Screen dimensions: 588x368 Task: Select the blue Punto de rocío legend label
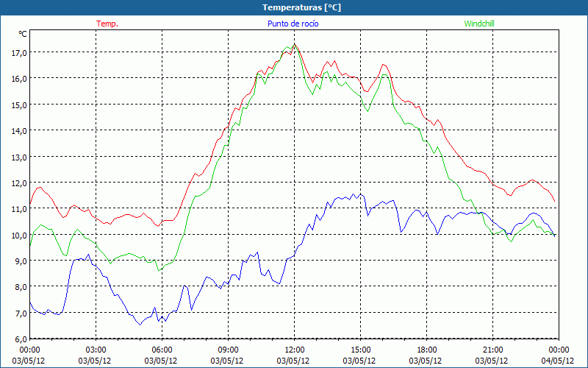293,24
